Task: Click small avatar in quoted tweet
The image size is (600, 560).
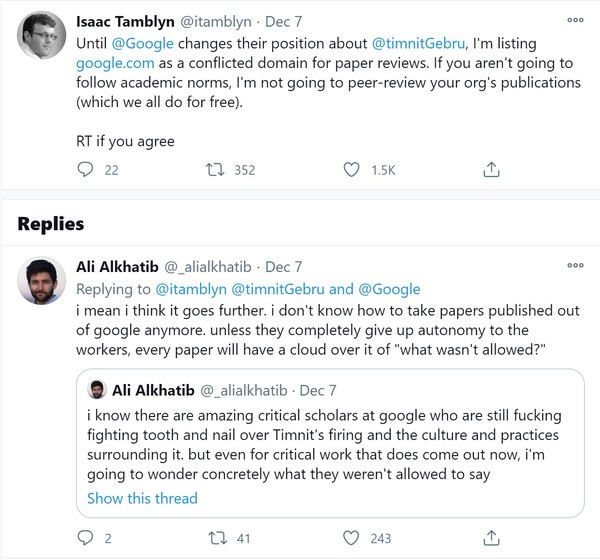Action: (98, 389)
